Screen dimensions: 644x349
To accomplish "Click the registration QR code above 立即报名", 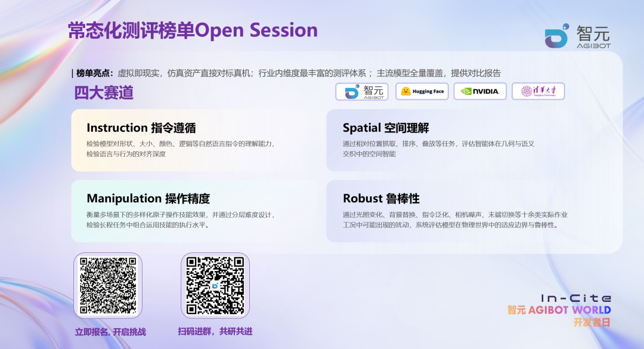I will [108, 285].
